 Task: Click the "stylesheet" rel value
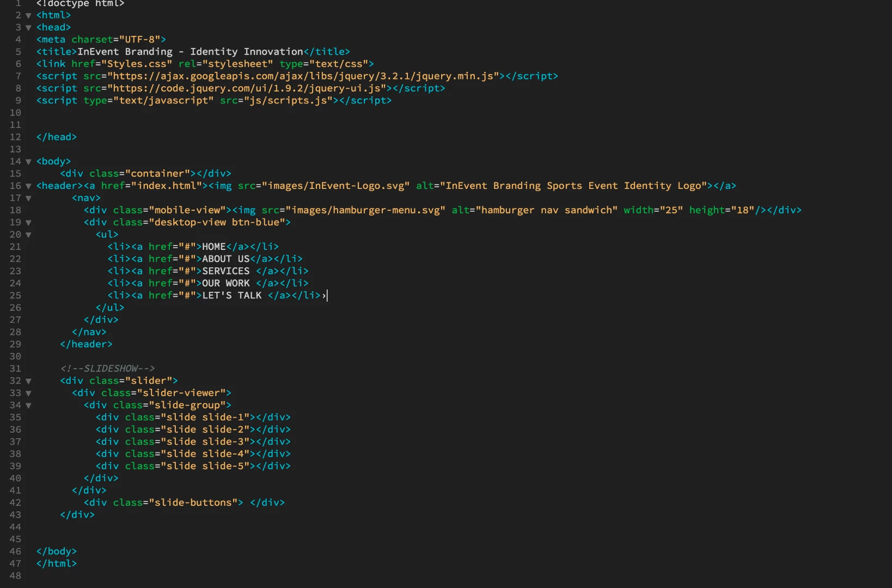tap(238, 64)
